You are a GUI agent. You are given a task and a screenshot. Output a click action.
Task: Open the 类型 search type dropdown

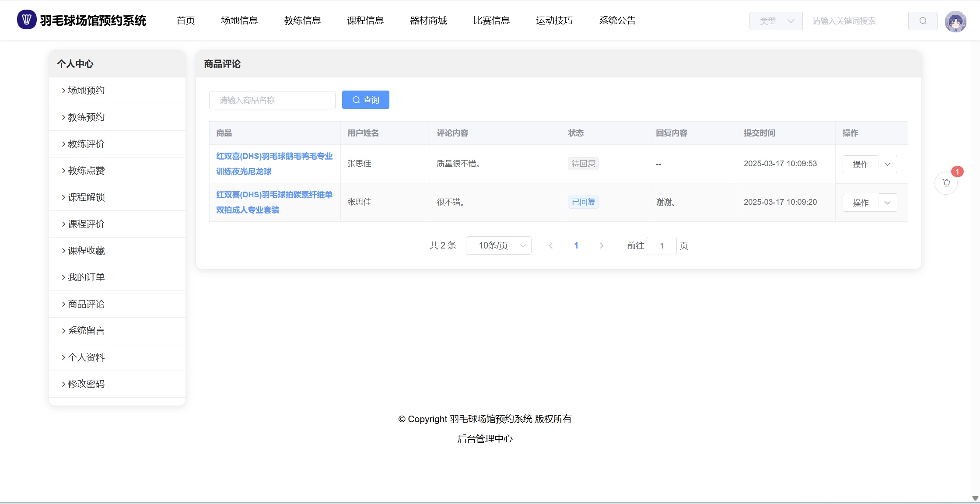(x=776, y=21)
